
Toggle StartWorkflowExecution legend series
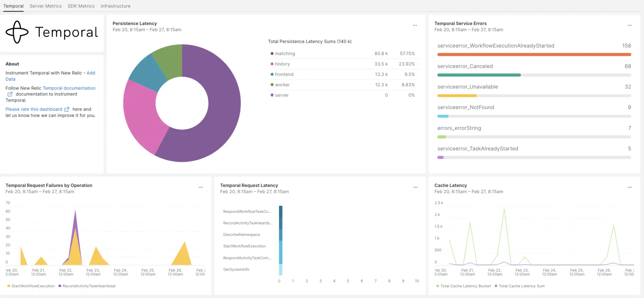[33, 286]
